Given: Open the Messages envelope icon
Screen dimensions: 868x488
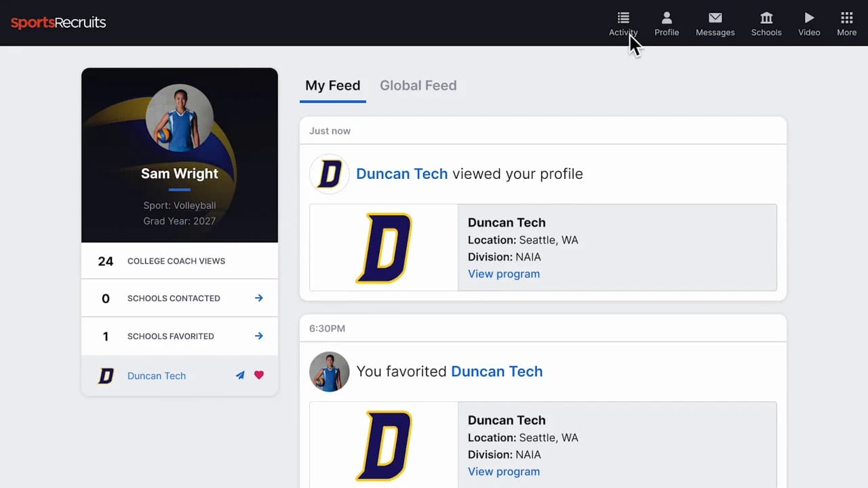Looking at the screenshot, I should [715, 18].
